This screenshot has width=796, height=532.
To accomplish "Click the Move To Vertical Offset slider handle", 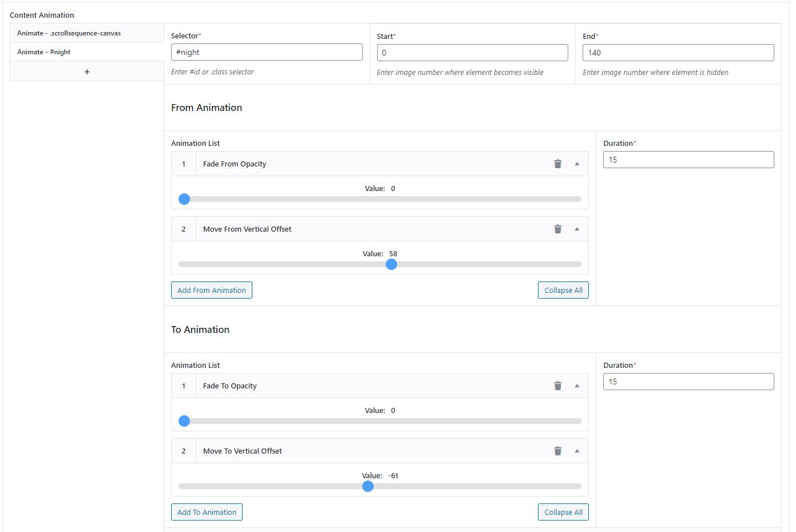I will click(368, 486).
